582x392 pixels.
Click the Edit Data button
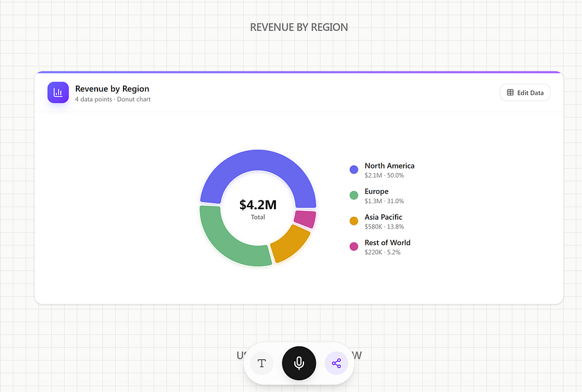pyautogui.click(x=525, y=93)
